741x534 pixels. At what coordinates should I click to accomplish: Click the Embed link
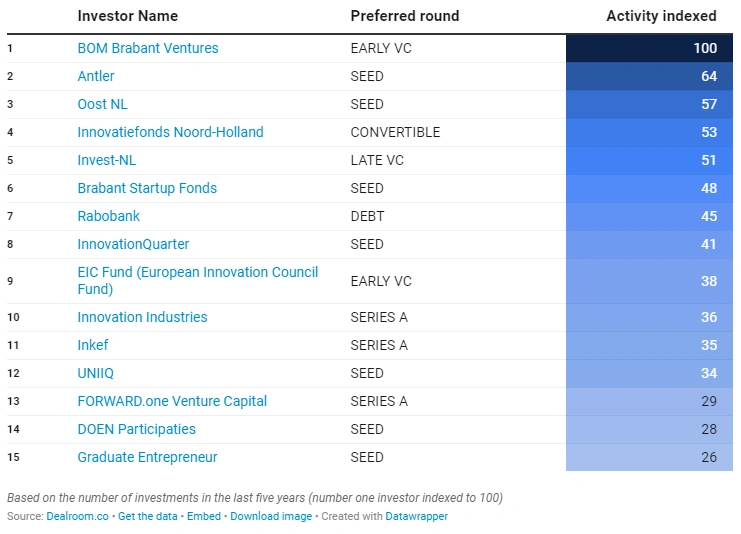coord(203,517)
